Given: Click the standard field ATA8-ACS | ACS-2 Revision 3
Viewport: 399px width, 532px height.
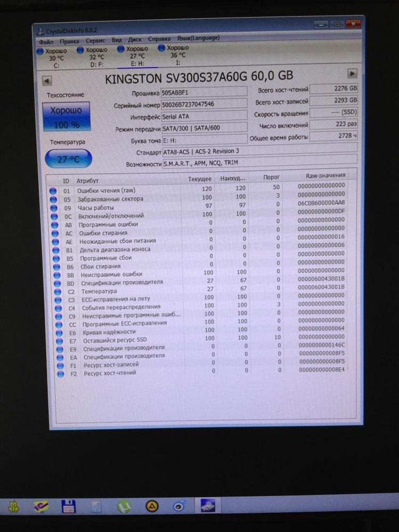Looking at the screenshot, I should click(259, 151).
